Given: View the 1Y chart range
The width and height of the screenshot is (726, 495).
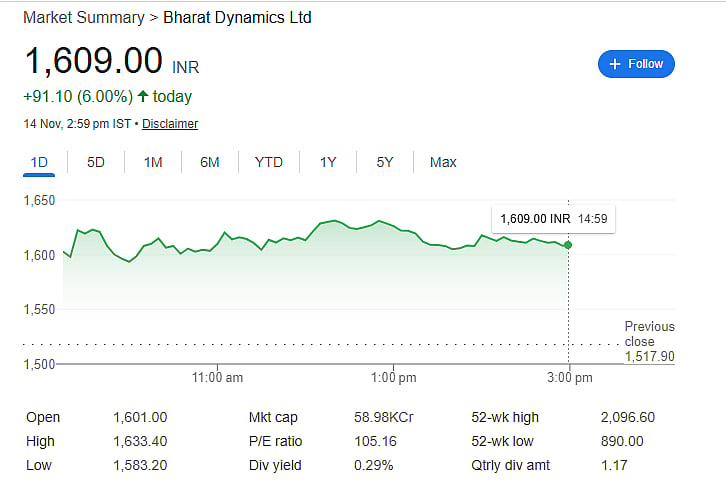Looking at the screenshot, I should (328, 162).
